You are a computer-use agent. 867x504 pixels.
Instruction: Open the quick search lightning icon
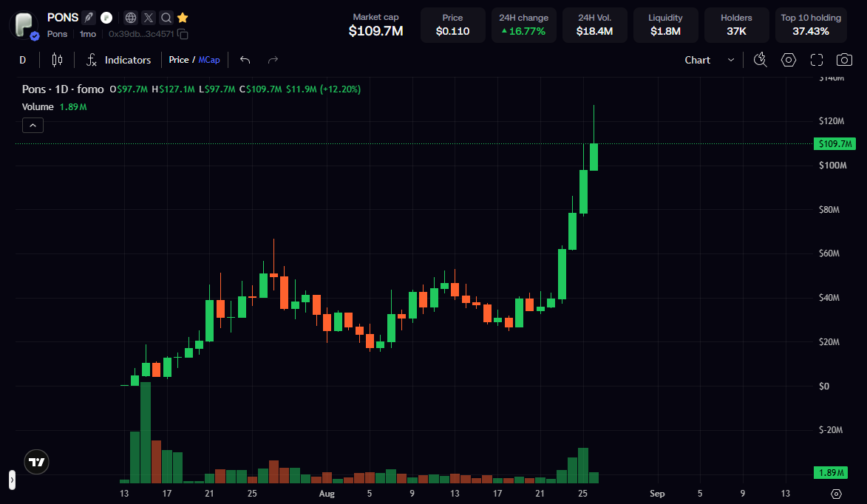[761, 60]
